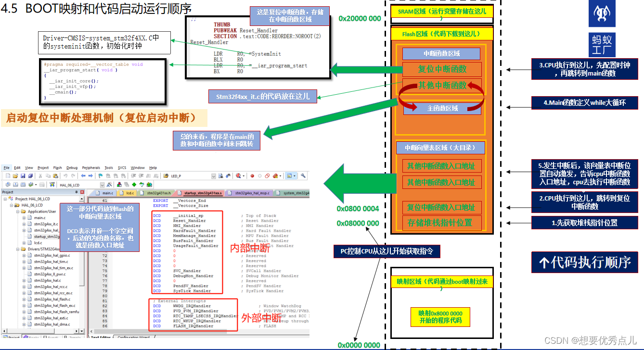
Task: Click the Build target icon
Action: click(x=15, y=185)
